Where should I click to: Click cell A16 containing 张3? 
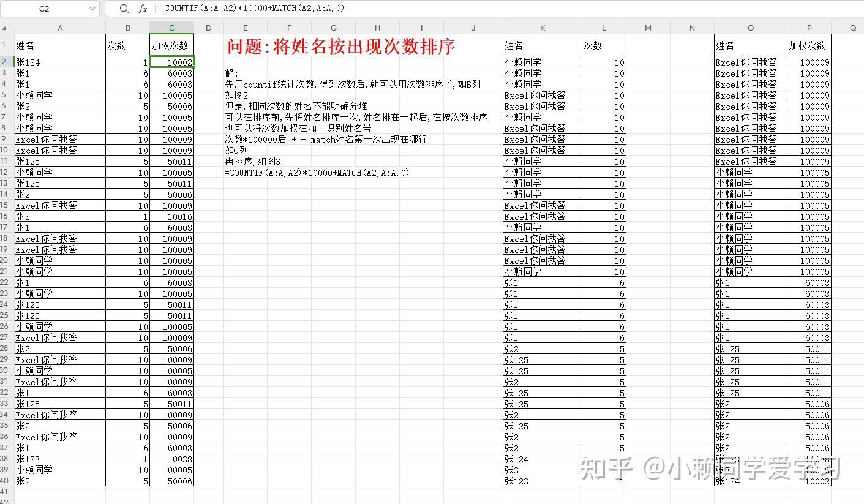coord(60,216)
